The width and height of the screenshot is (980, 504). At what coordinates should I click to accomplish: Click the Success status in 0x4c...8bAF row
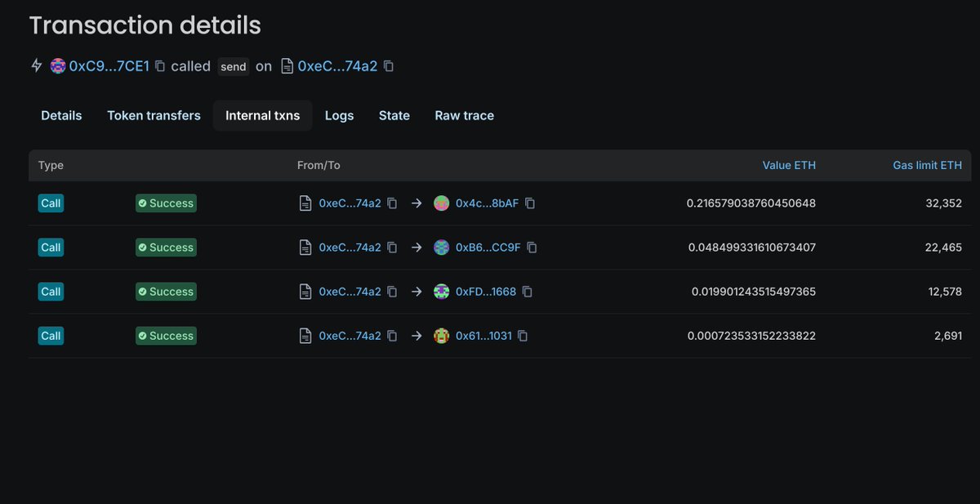167,203
